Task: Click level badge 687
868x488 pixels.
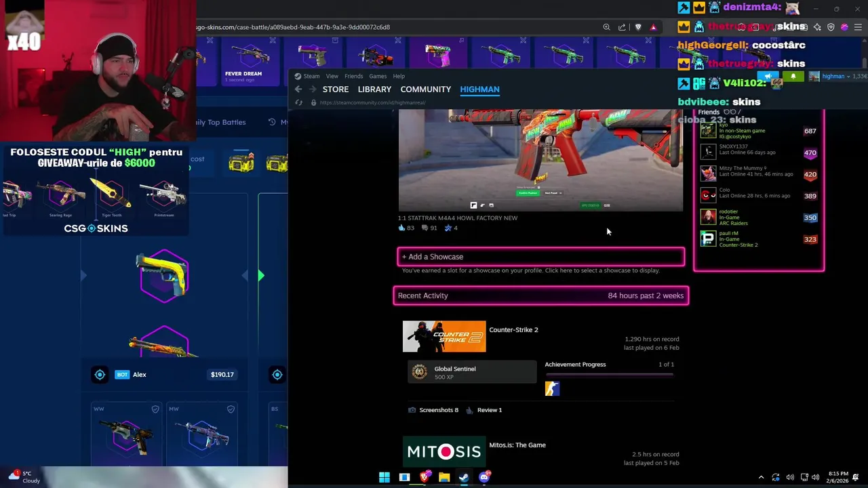Action: (x=810, y=131)
